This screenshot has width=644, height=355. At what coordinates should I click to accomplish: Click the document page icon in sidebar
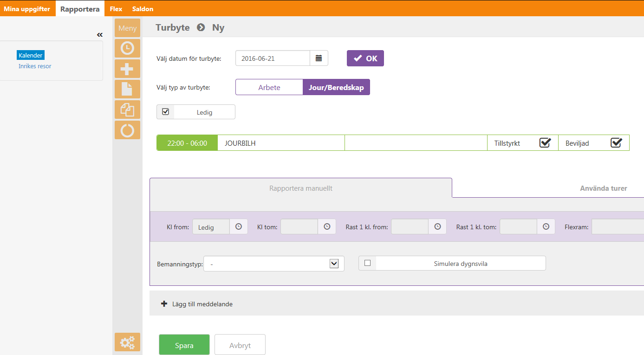(x=127, y=89)
